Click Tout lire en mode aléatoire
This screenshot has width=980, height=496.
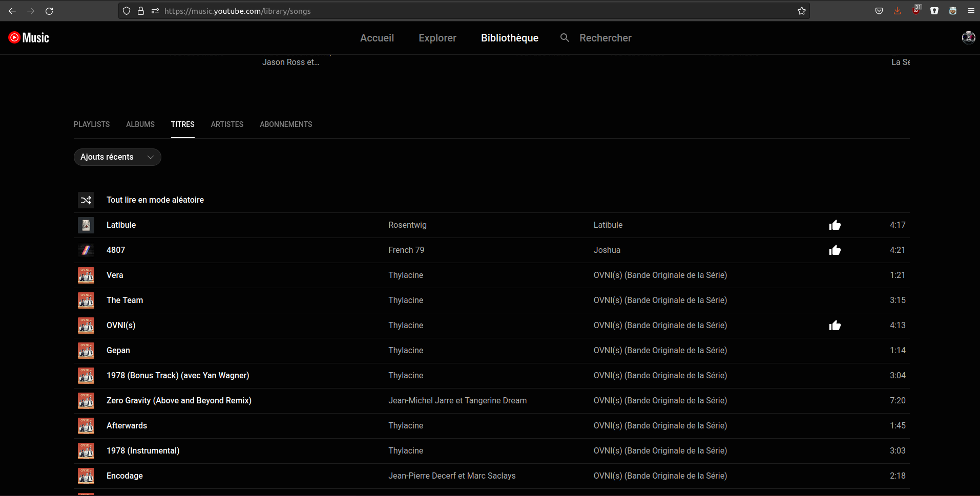155,200
